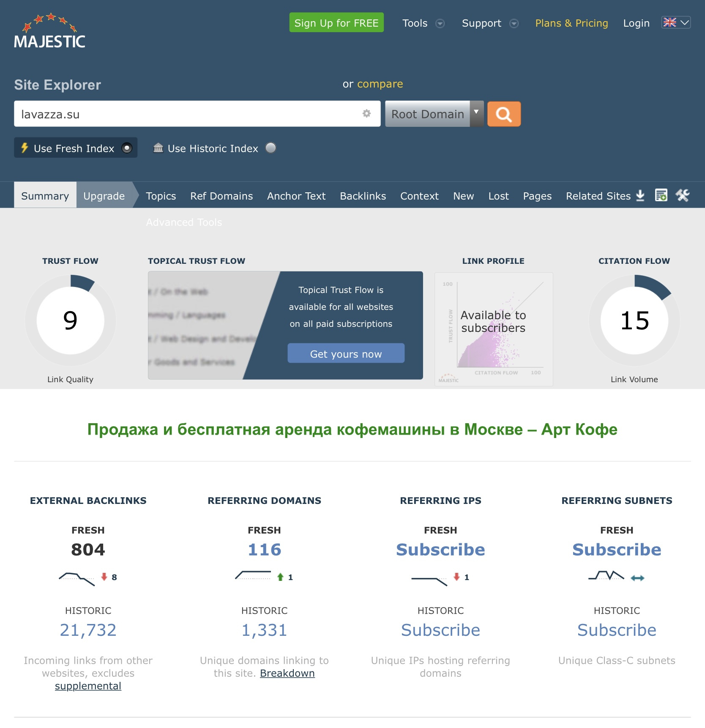This screenshot has height=728, width=705.
Task: Click the search settings gear icon
Action: click(366, 113)
